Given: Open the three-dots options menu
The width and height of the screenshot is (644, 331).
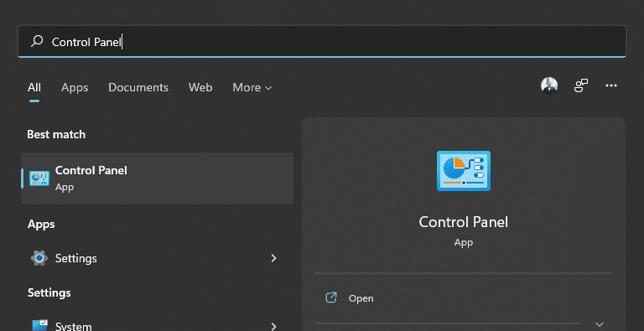Looking at the screenshot, I should [611, 85].
